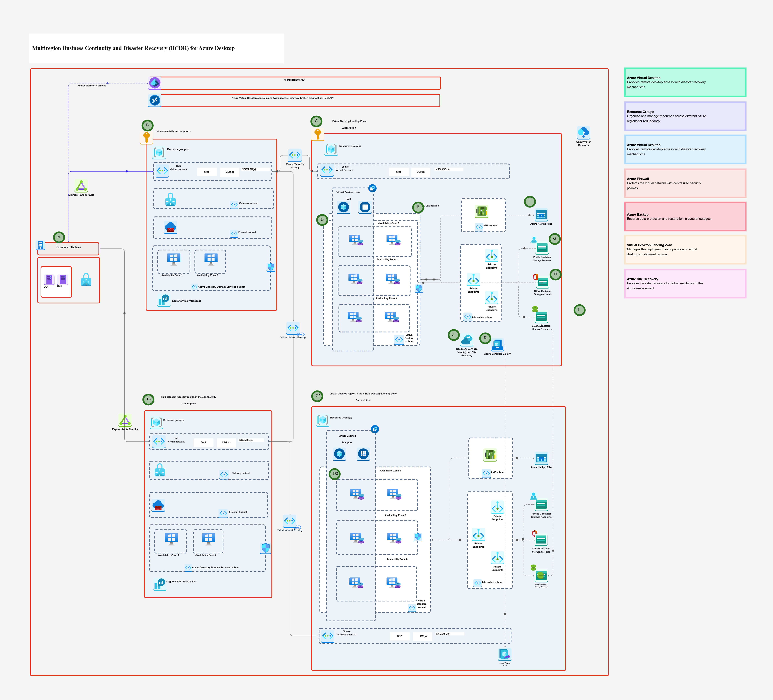Select the green circle marker J
Screen dimensions: 773x700
(x=454, y=335)
